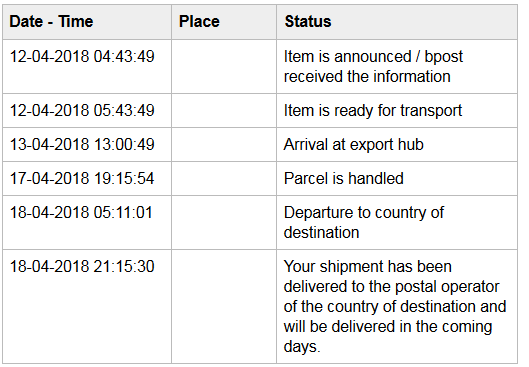Click 'Parcel is handled' status text
The width and height of the screenshot is (529, 367).
tap(343, 178)
